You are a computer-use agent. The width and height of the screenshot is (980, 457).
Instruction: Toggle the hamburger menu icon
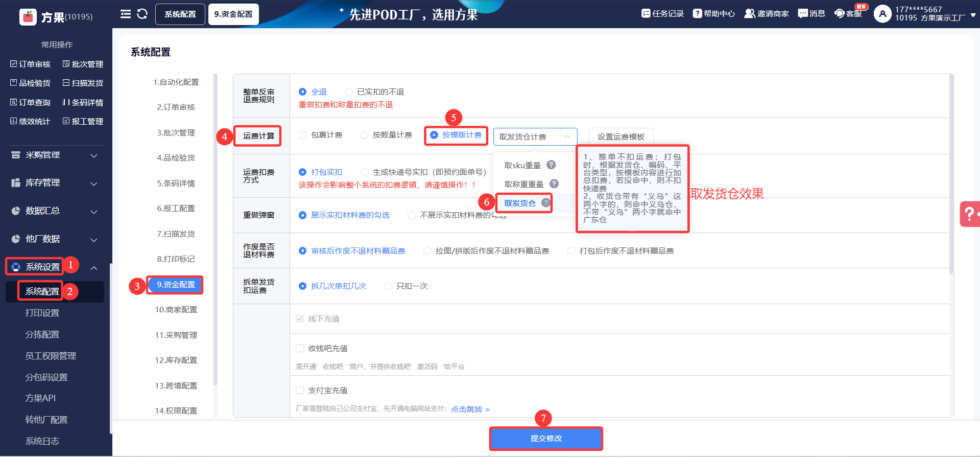(125, 14)
